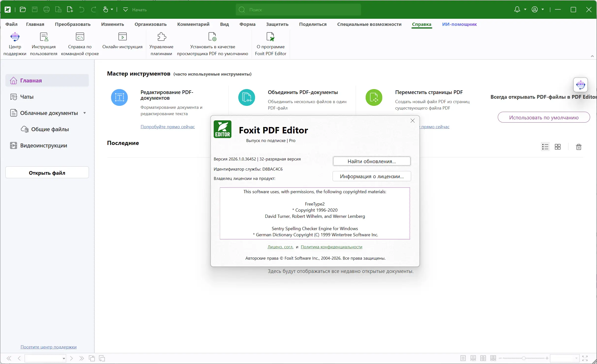Open the Convert (Преобразовать) ribbon tab
Image resolution: width=597 pixels, height=364 pixels.
[x=73, y=24]
